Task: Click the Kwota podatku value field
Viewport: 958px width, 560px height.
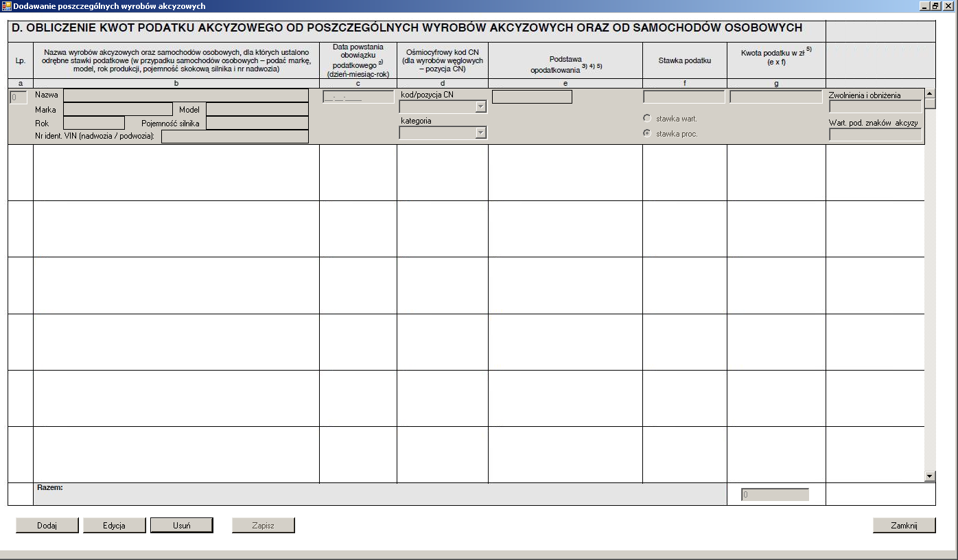Action: pyautogui.click(x=776, y=97)
